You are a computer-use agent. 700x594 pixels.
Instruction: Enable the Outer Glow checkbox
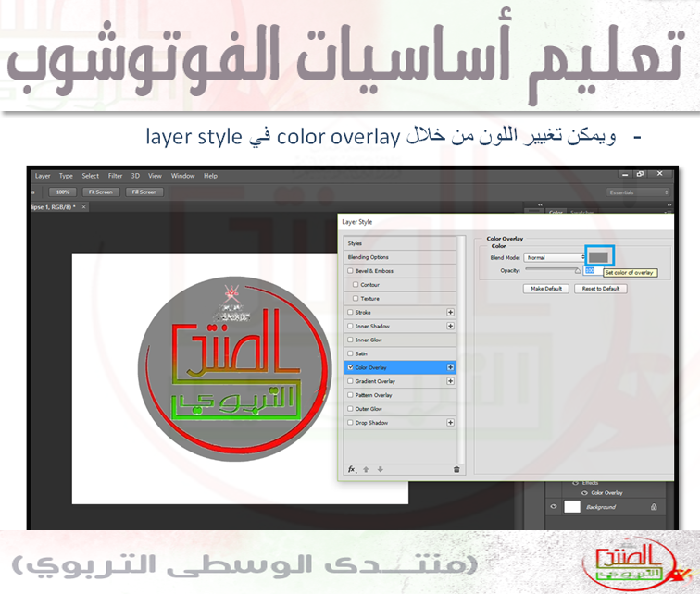(350, 408)
